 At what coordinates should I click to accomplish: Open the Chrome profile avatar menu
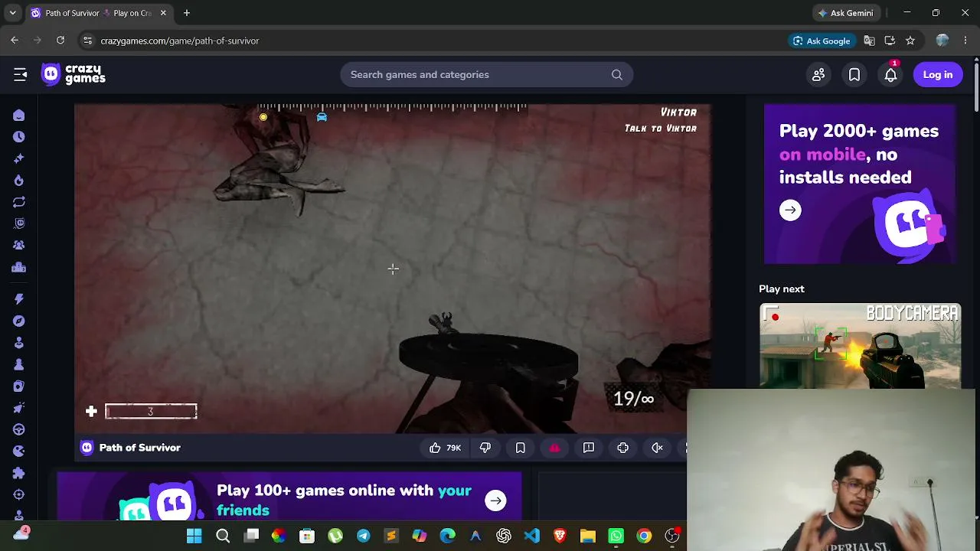tap(942, 41)
